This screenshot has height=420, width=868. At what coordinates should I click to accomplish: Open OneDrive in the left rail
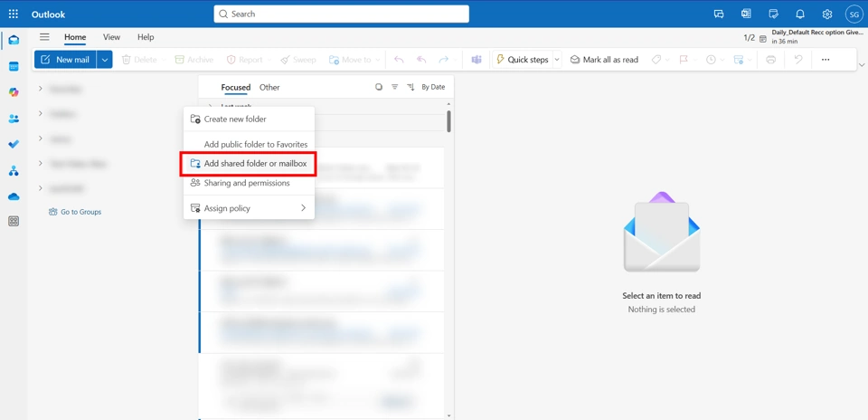[x=14, y=196]
